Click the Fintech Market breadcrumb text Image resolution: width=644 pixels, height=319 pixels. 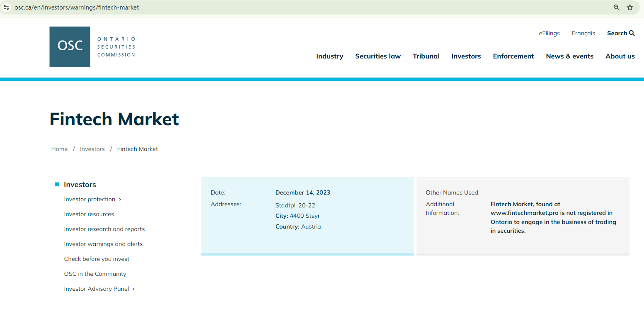click(x=138, y=149)
